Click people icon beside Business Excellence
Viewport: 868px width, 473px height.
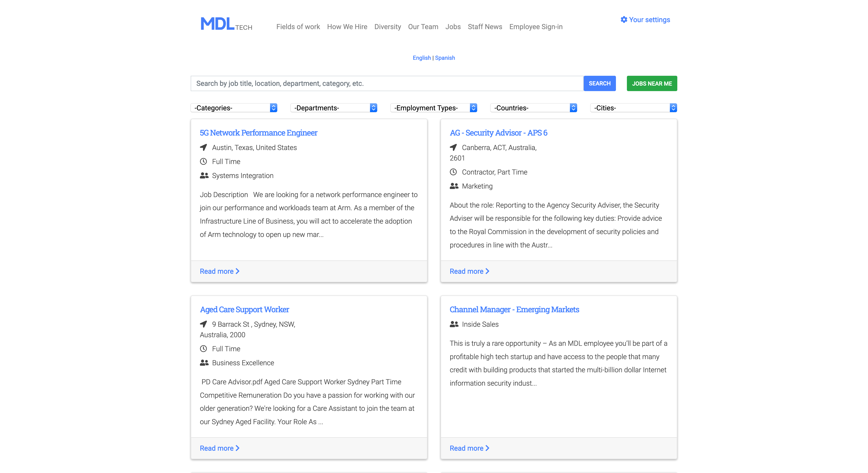coord(204,363)
